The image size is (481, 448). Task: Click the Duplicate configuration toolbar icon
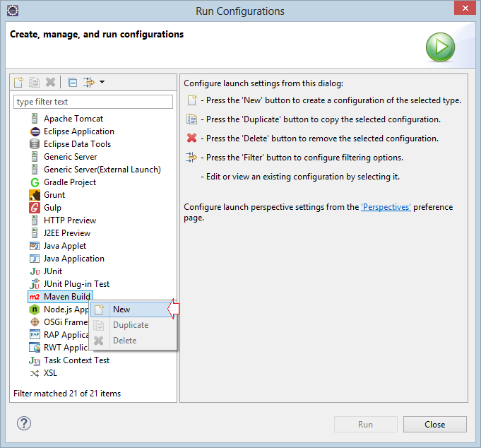(34, 82)
